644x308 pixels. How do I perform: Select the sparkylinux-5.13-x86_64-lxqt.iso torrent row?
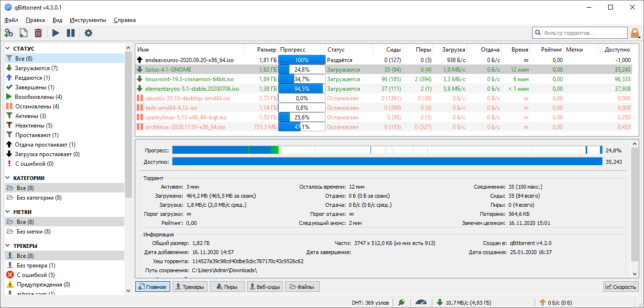(383, 117)
